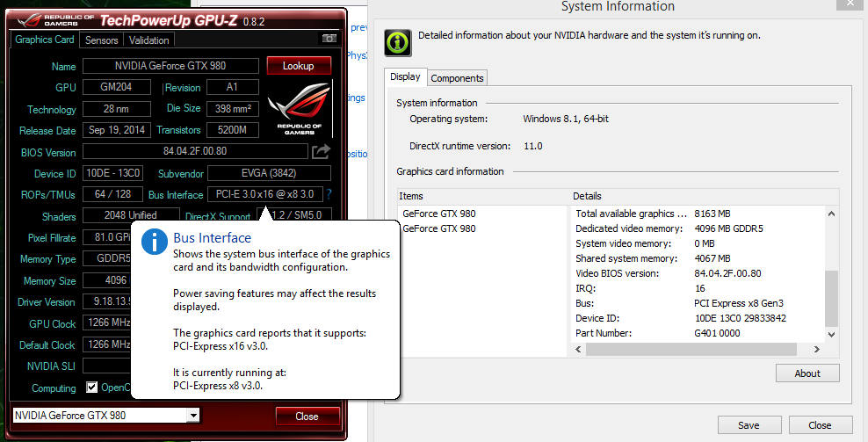The height and width of the screenshot is (442, 868).
Task: Toggle the OpenCL computing checkbox
Action: pos(92,388)
